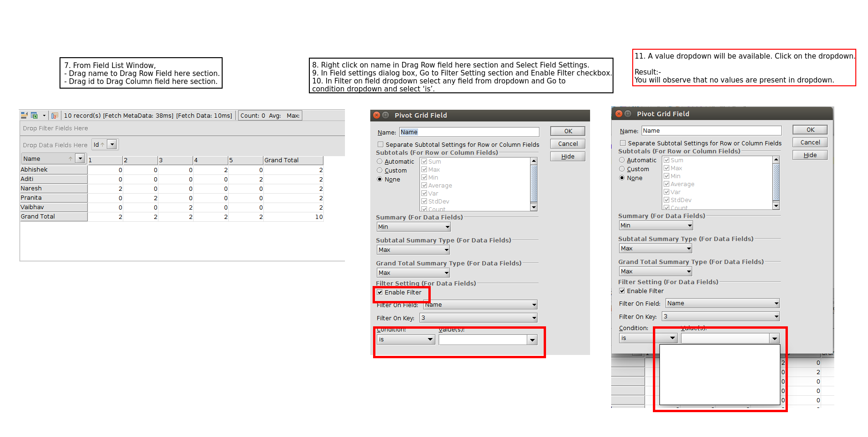
Task: Toggle Separate Subtotal Settings checkbox in the middle dialog
Action: pos(381,144)
